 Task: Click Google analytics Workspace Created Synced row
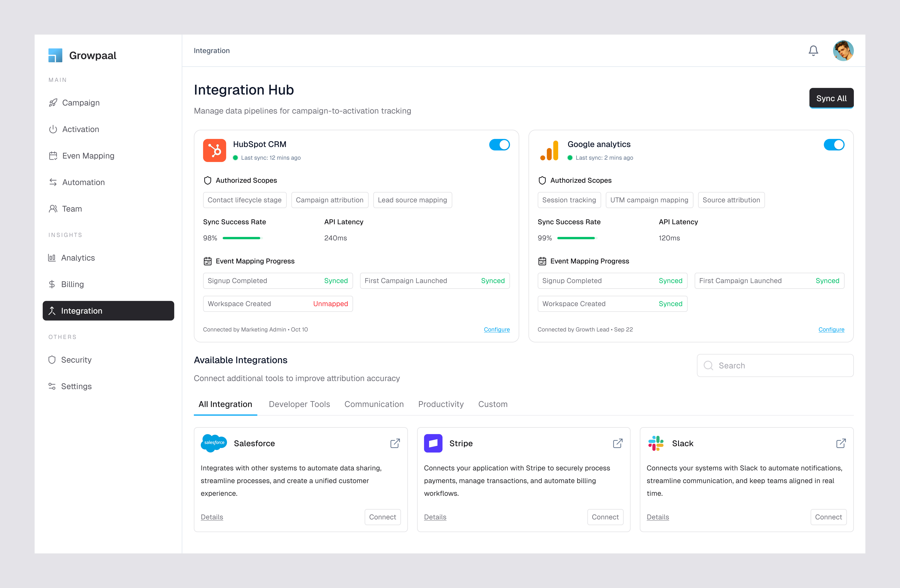612,304
